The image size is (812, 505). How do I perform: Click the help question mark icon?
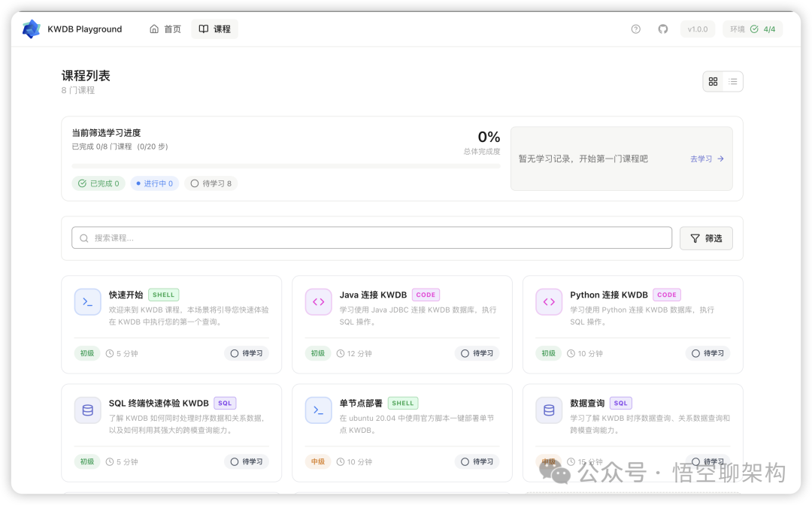click(635, 29)
